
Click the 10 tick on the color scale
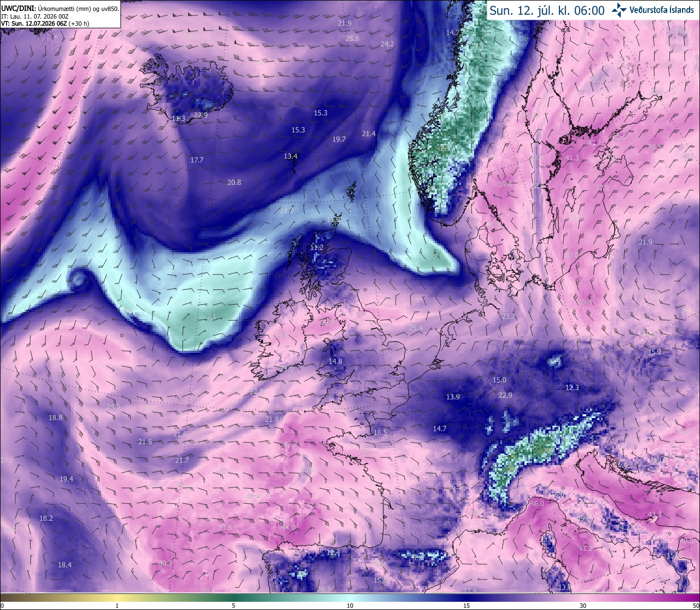(350, 605)
